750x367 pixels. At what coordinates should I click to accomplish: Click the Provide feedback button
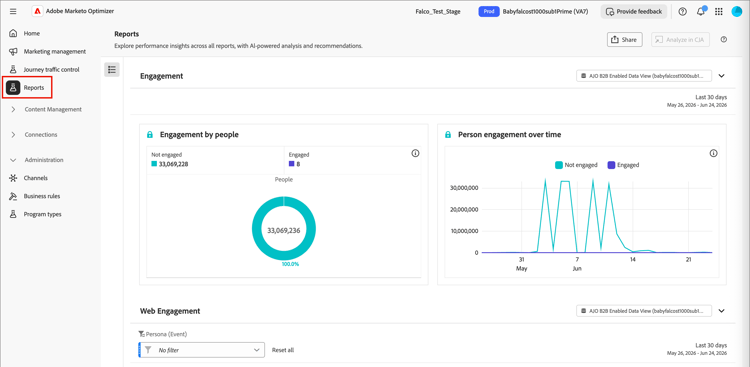pyautogui.click(x=634, y=11)
